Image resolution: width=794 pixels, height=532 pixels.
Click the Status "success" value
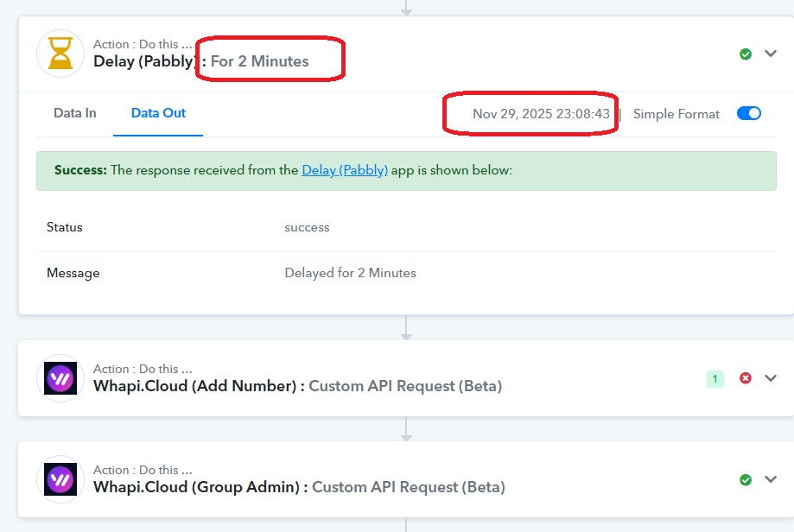[x=307, y=227]
